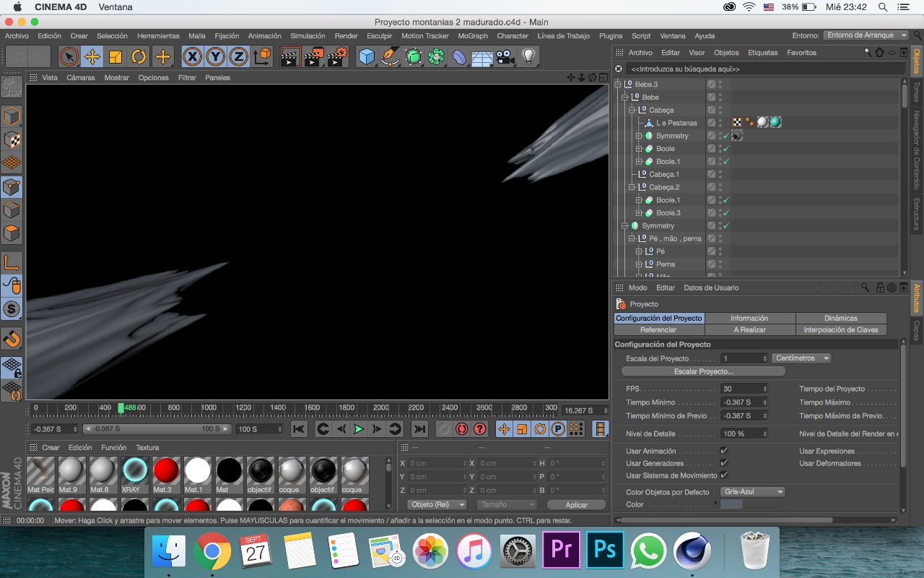The image size is (924, 578).
Task: Select the Rotate tool
Action: [139, 56]
